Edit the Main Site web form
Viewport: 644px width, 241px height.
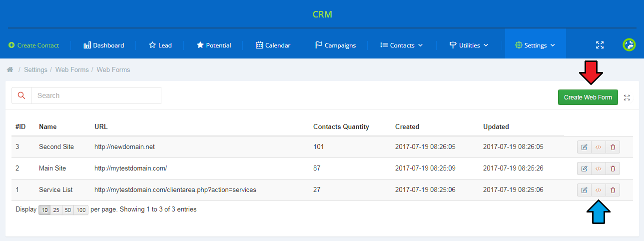click(x=584, y=168)
